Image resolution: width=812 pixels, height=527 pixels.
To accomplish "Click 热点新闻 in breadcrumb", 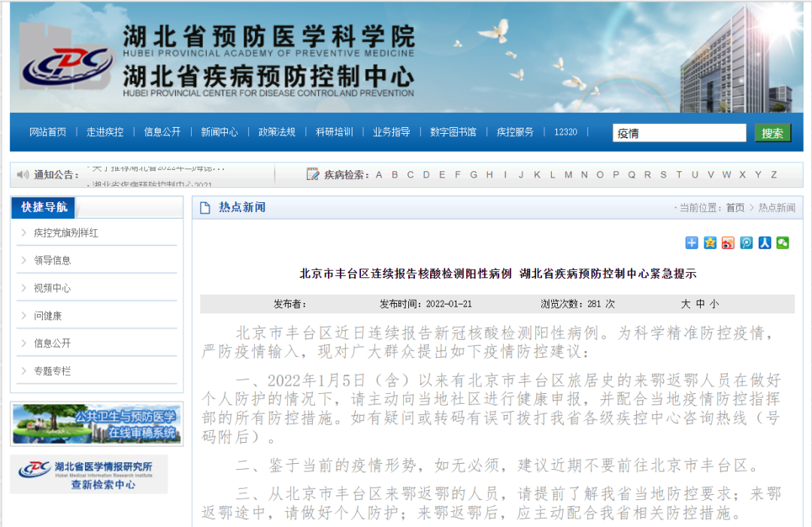I will click(777, 207).
